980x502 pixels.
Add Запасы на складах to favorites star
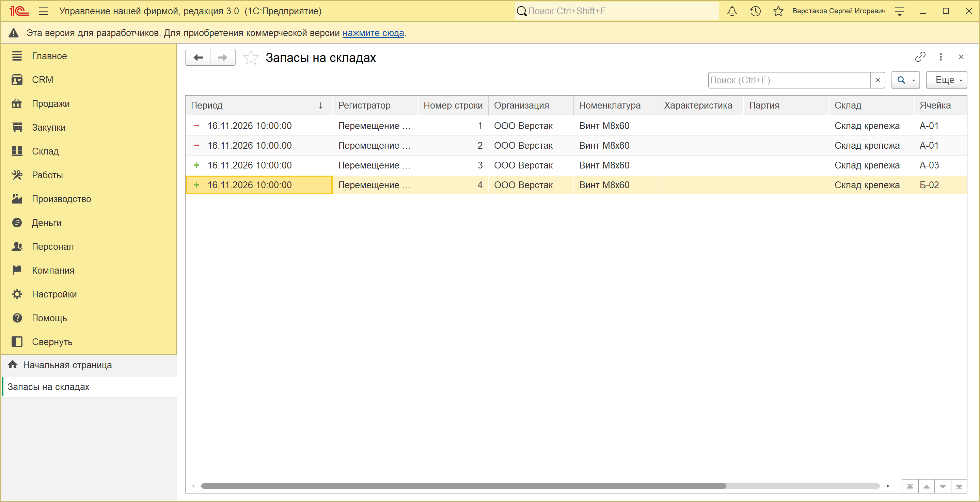(251, 58)
